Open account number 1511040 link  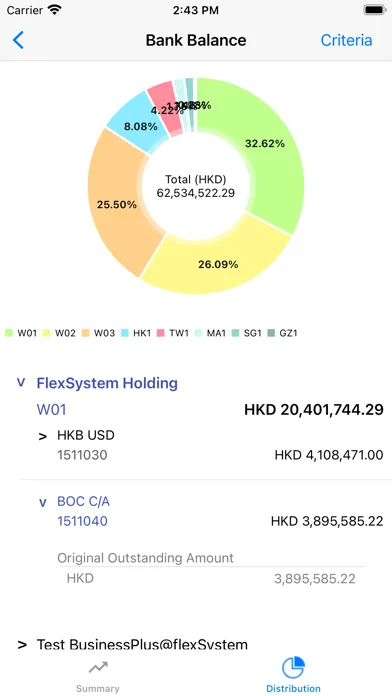click(83, 521)
